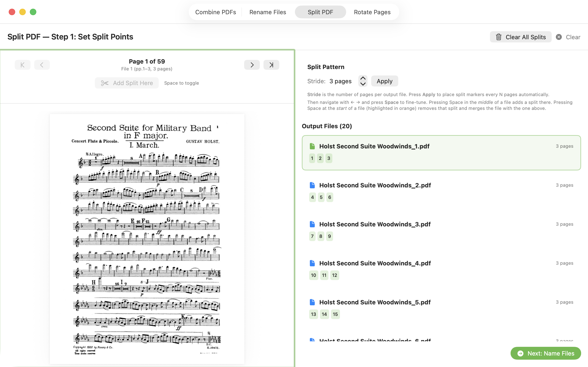Screen dimensions: 588x367
Task: Click Clear All Splits
Action: click(520, 37)
